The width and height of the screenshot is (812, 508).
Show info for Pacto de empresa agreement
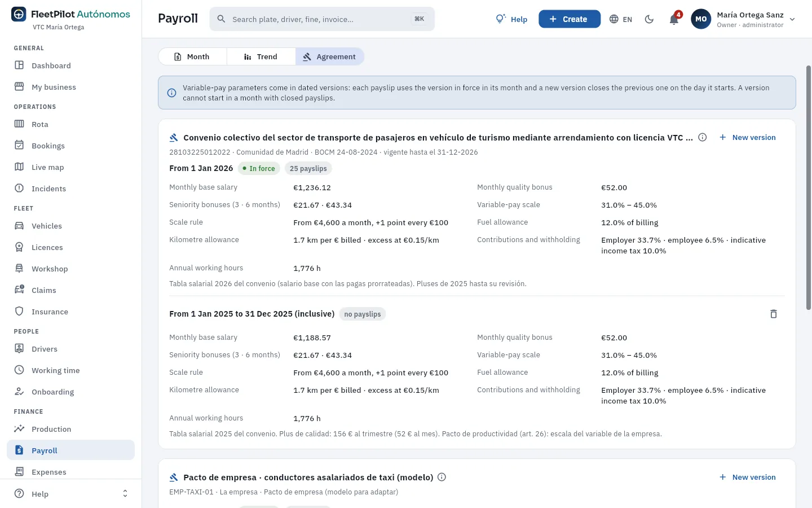(x=442, y=477)
